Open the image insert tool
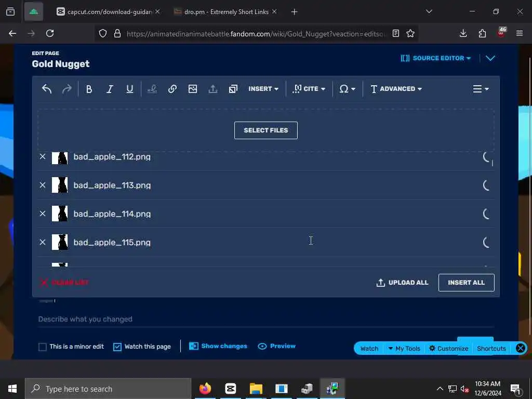 click(193, 89)
